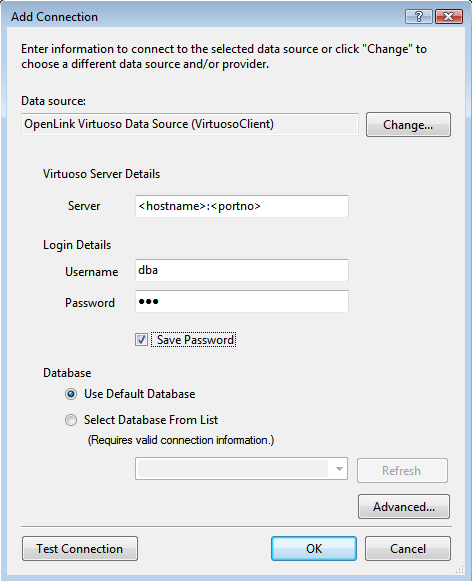Click into the Username field
Viewport: 472px width, 581px height.
[x=242, y=270]
